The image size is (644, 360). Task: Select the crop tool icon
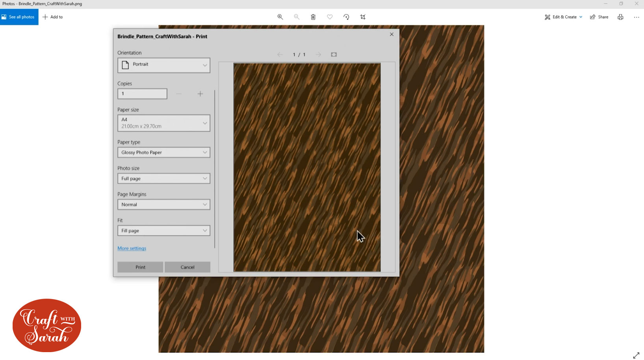(x=363, y=17)
